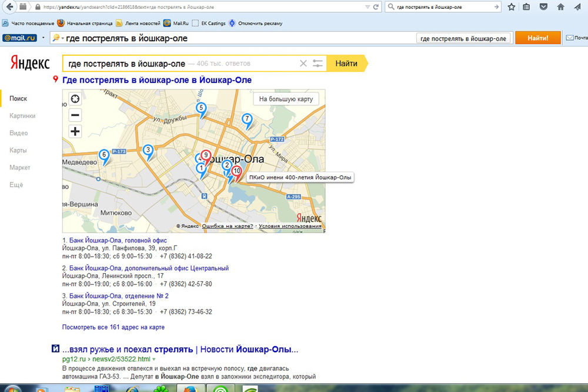Click the ПКиО имени 400-летия Йошкар-Олы tooltip
The height and width of the screenshot is (392, 588).
300,177
